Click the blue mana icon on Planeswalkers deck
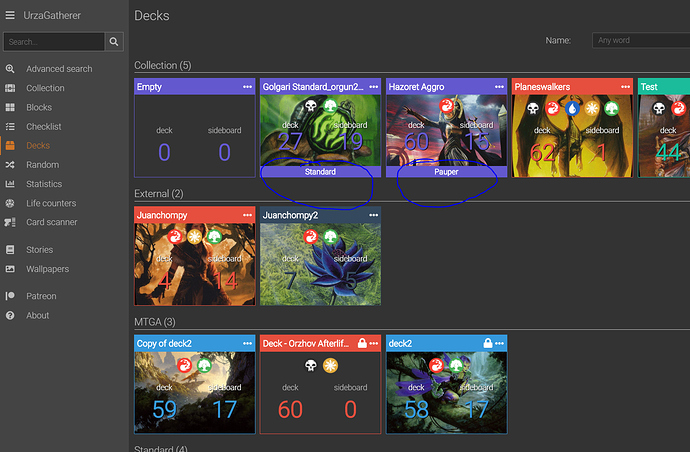690x452 pixels. click(x=572, y=108)
